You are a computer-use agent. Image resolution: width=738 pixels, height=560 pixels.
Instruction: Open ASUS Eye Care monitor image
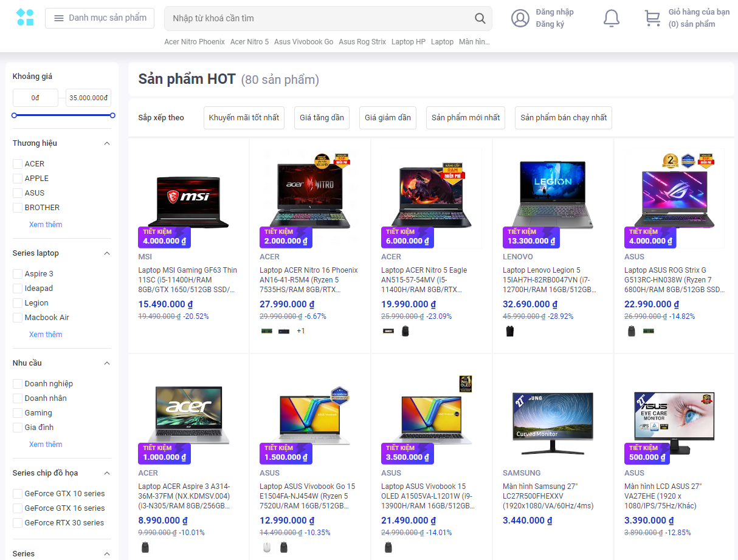pyautogui.click(x=675, y=422)
